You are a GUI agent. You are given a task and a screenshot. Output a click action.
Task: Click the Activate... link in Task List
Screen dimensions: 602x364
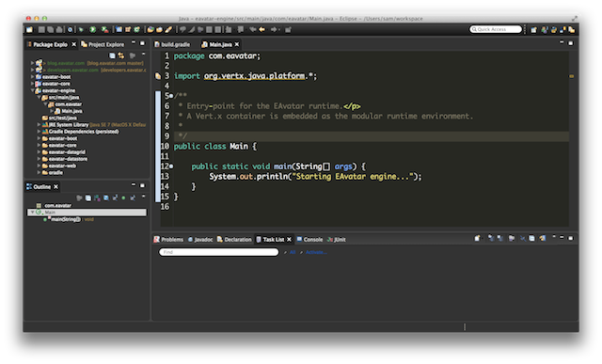click(x=316, y=252)
